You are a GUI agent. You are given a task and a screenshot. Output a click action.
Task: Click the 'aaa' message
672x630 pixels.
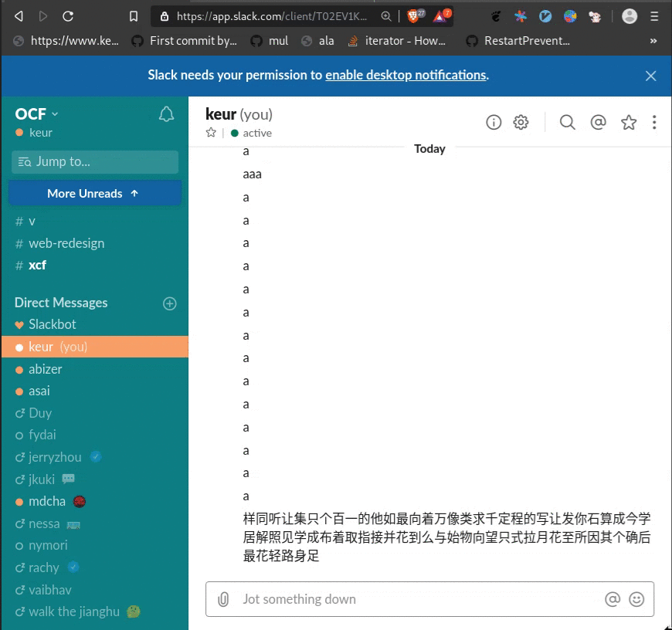point(252,174)
